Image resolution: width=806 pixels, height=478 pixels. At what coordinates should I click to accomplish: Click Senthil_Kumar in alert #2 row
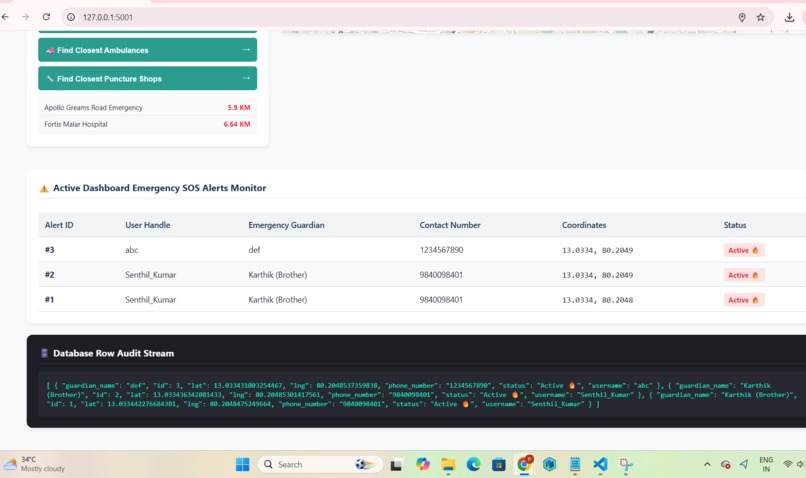tap(151, 275)
